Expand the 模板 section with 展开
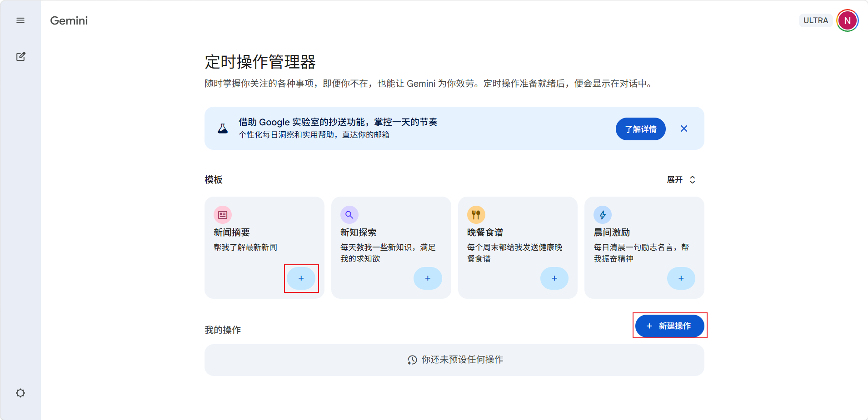Screen dimensions: 868x420 tap(681, 180)
